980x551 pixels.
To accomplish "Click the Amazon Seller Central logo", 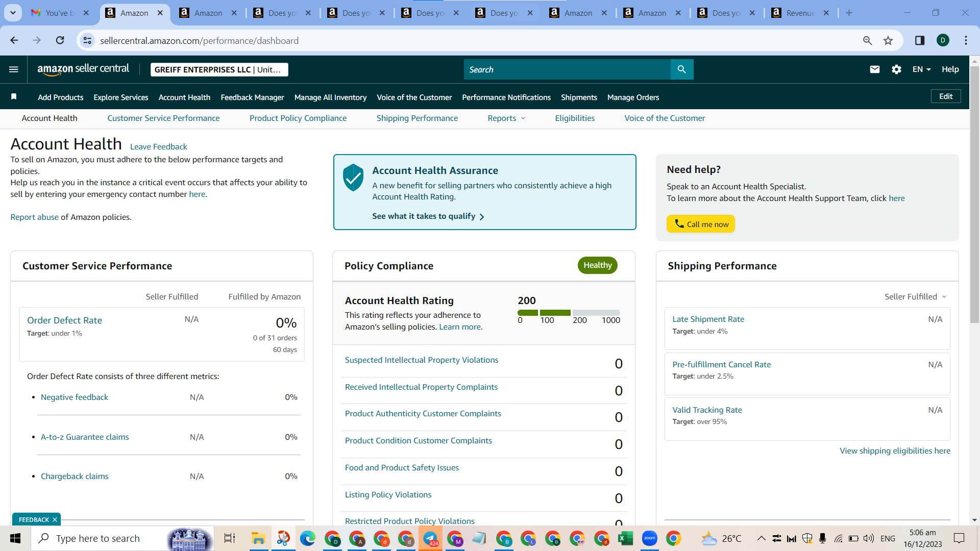I will pyautogui.click(x=83, y=69).
